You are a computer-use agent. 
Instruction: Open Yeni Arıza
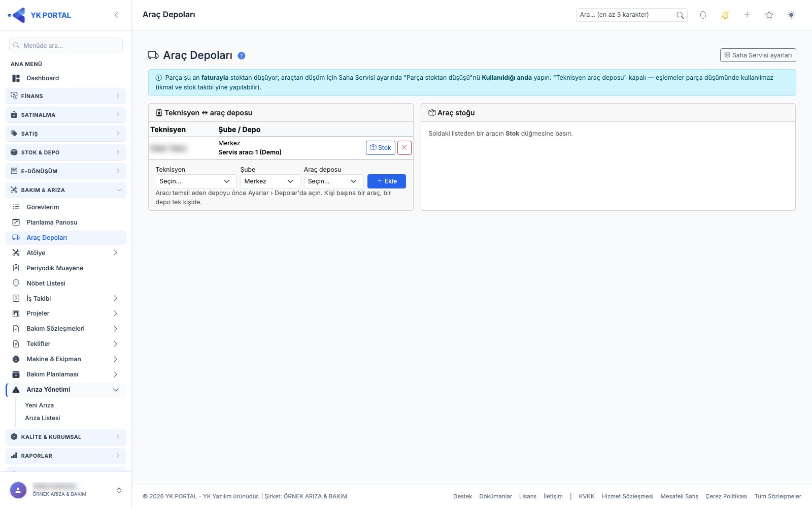40,405
